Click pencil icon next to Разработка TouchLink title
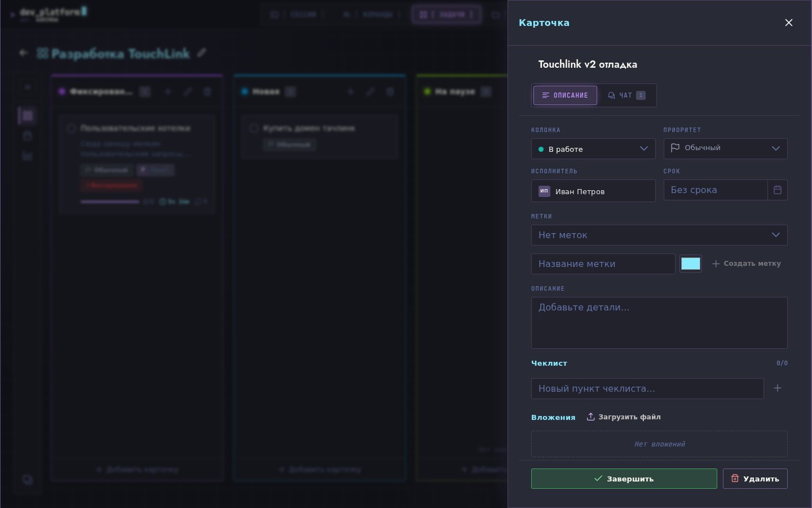The width and height of the screenshot is (812, 508). point(202,53)
